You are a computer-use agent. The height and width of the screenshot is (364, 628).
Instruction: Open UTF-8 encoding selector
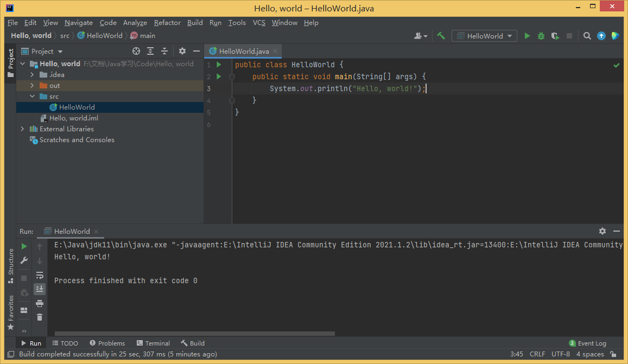[x=560, y=354]
